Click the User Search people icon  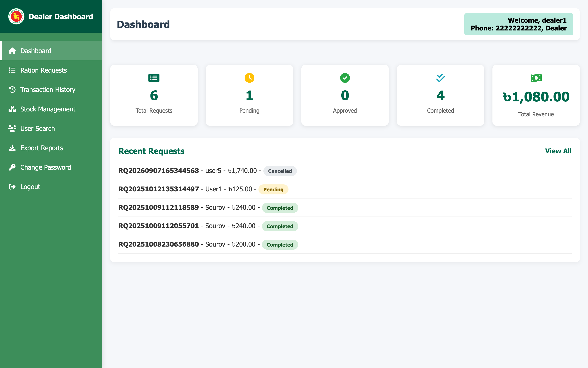coord(12,129)
